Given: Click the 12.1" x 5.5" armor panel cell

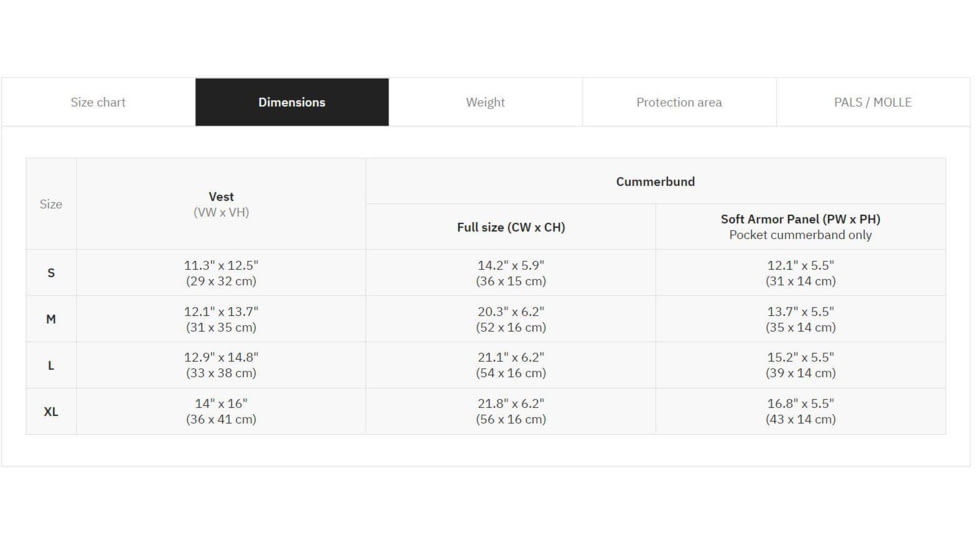Looking at the screenshot, I should click(800, 273).
